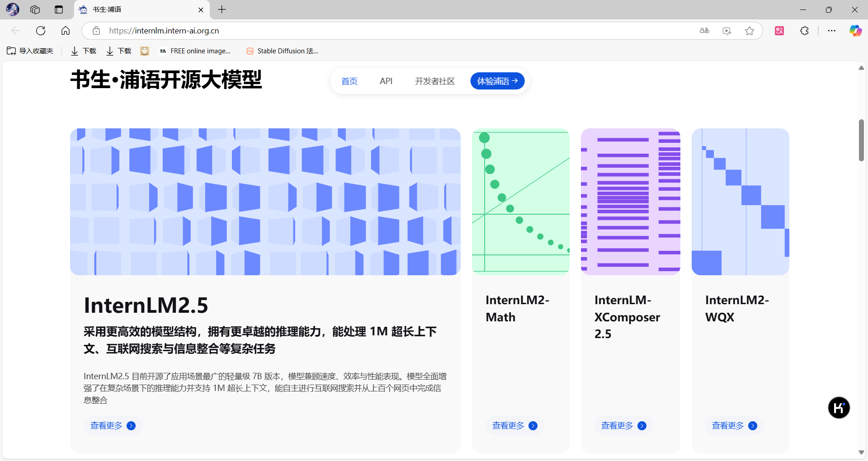Open the second 下载 bookmark
Viewport: 868px width, 461px height.
coord(118,51)
